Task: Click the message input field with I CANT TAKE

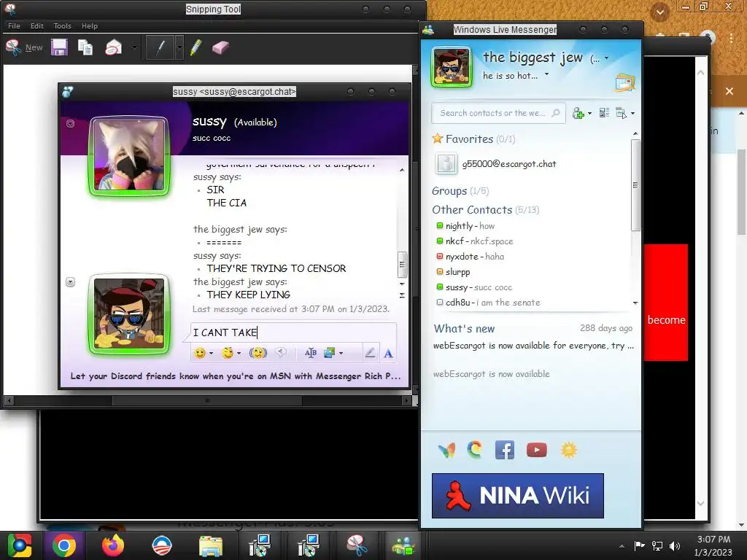Action: (x=293, y=332)
